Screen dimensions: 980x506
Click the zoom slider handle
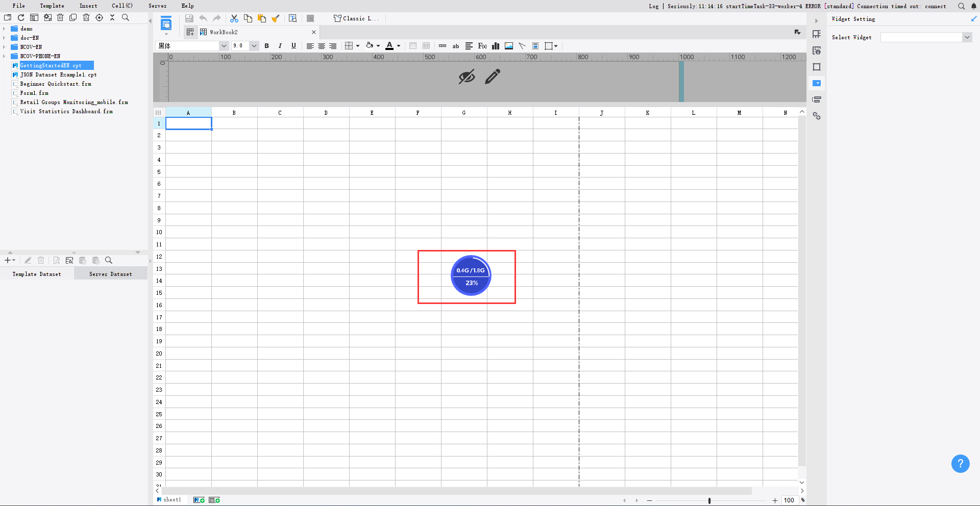[709, 501]
